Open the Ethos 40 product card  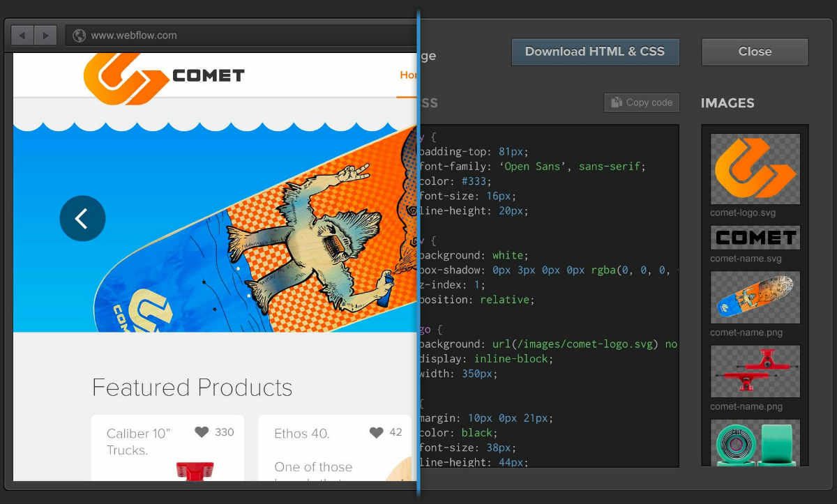pos(336,448)
